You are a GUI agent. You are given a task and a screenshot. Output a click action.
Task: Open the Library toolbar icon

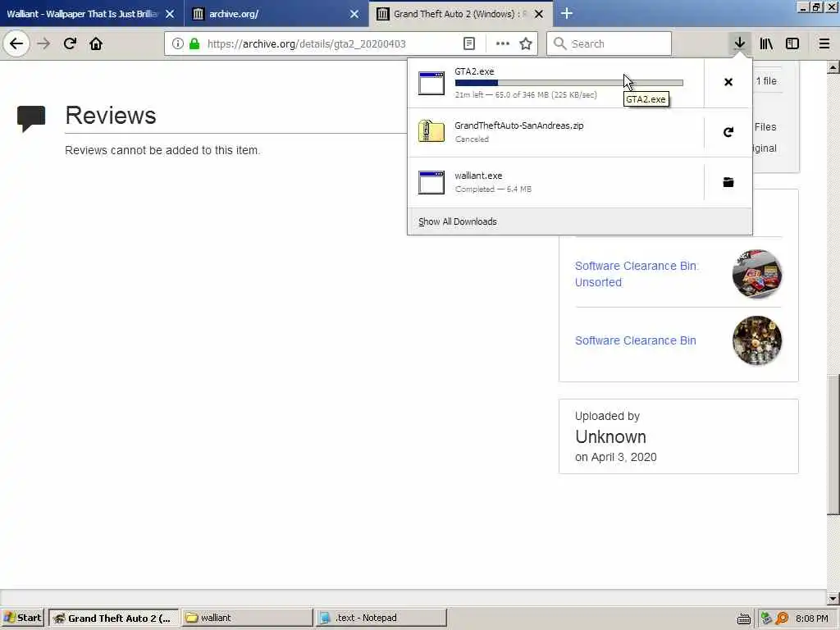pos(766,43)
